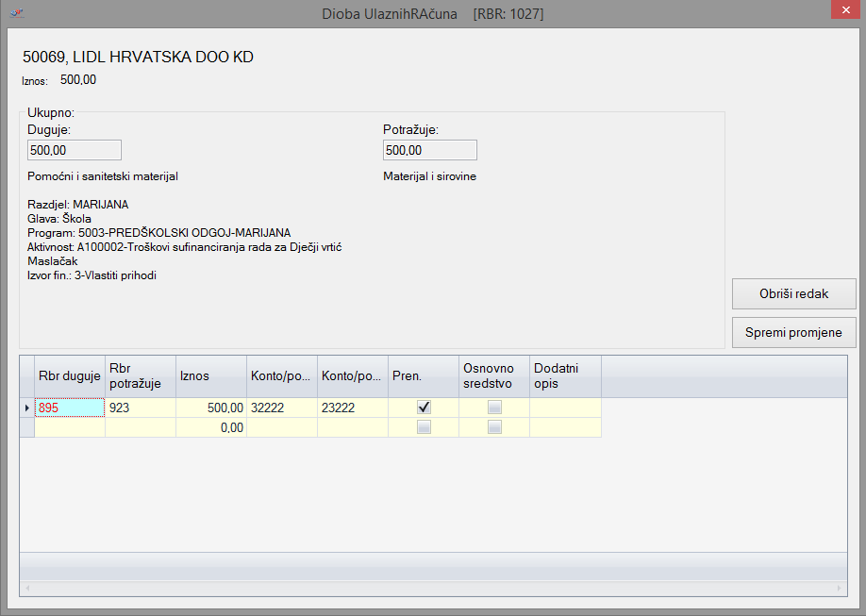Click the Dodatni opis column header
This screenshot has height=616, width=866.
click(565, 375)
